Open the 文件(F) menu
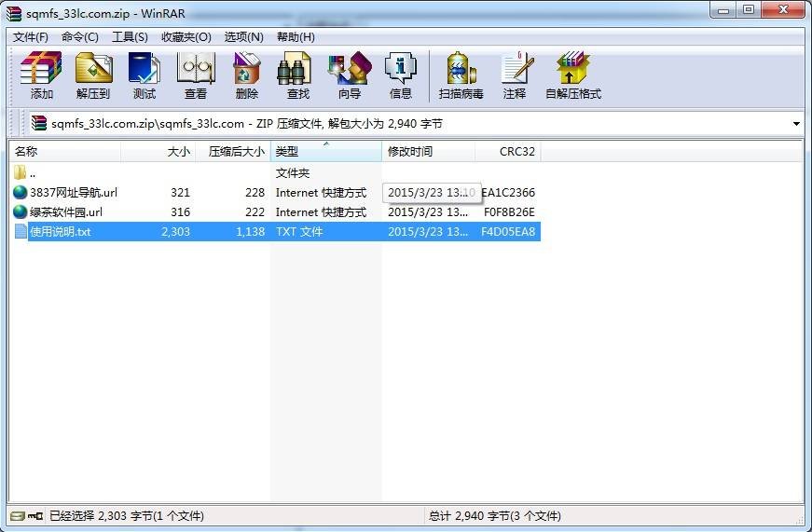The image size is (812, 532). [31, 36]
